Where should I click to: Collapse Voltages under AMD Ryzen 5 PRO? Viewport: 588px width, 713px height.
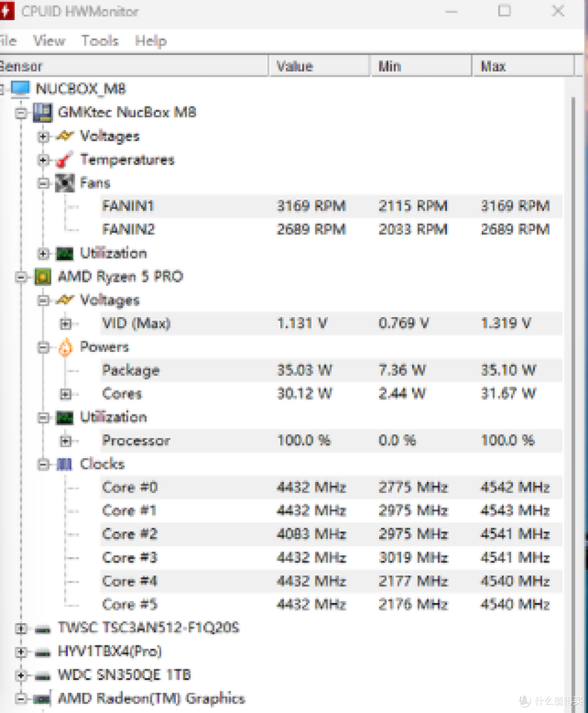[44, 300]
